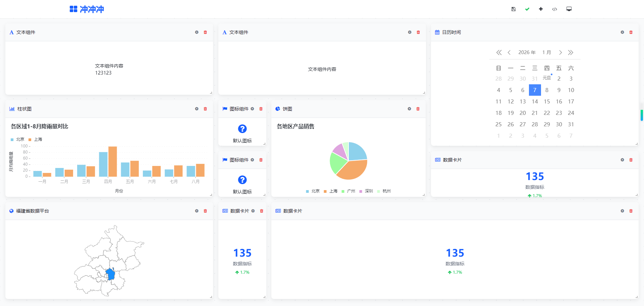Delete the 福建省数据平台 panel

tap(205, 211)
